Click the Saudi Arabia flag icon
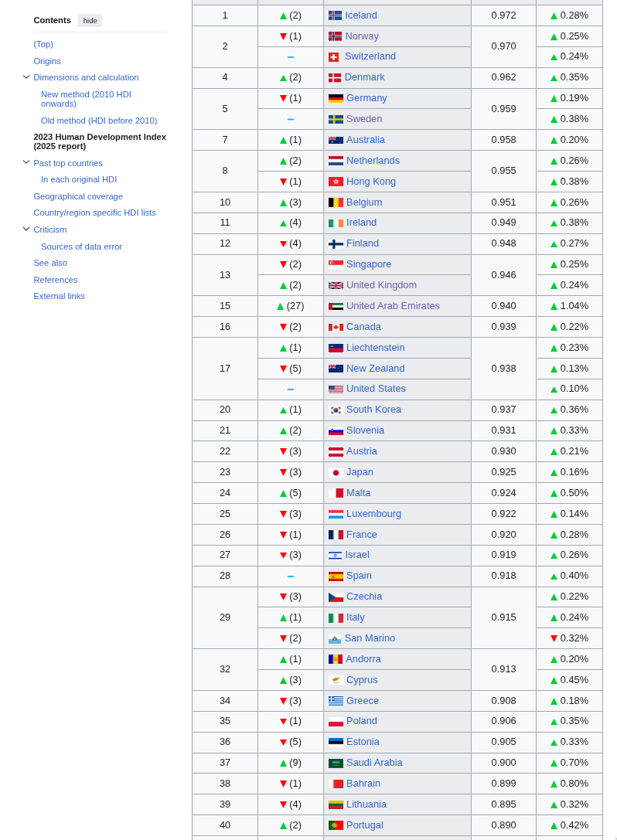Image resolution: width=617 pixels, height=840 pixels. tap(336, 763)
